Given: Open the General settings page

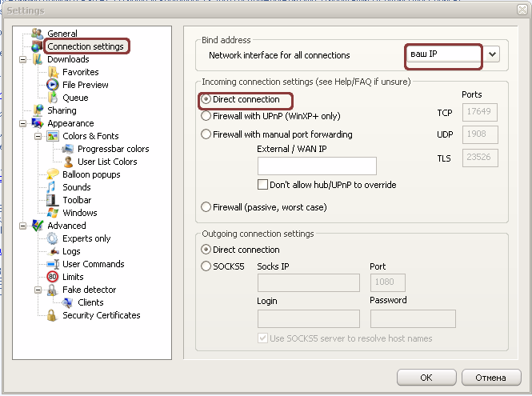Looking at the screenshot, I should [62, 34].
